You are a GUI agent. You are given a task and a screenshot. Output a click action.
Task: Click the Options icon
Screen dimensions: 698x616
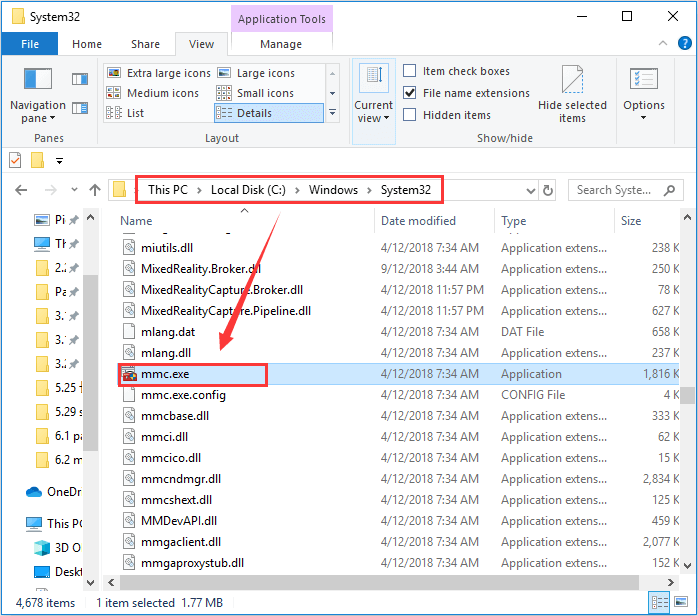[x=644, y=79]
